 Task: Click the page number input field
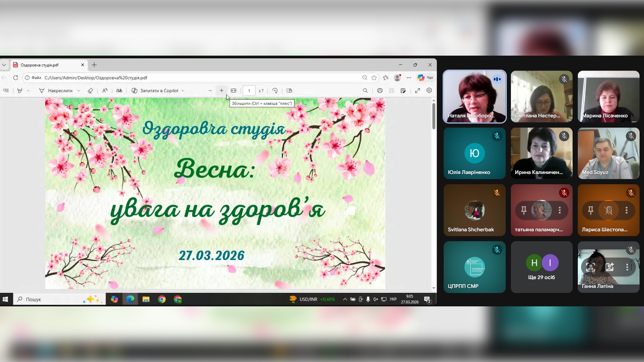(x=249, y=90)
